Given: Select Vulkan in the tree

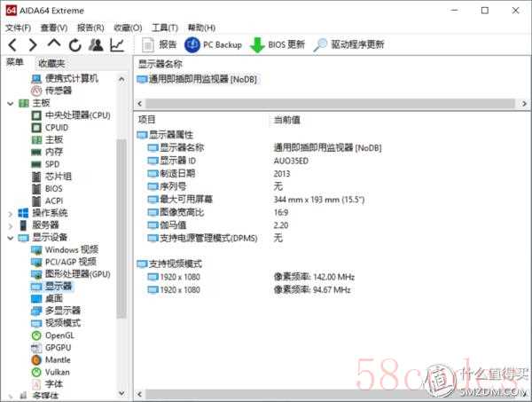Looking at the screenshot, I should pyautogui.click(x=51, y=372).
